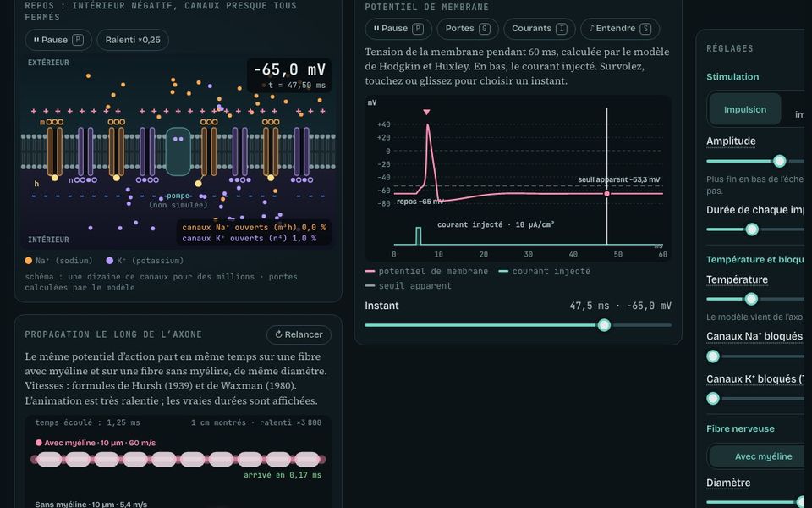This screenshot has width=812, height=508.
Task: Click the "t = 47,50 ms" time readout
Action: pos(297,85)
